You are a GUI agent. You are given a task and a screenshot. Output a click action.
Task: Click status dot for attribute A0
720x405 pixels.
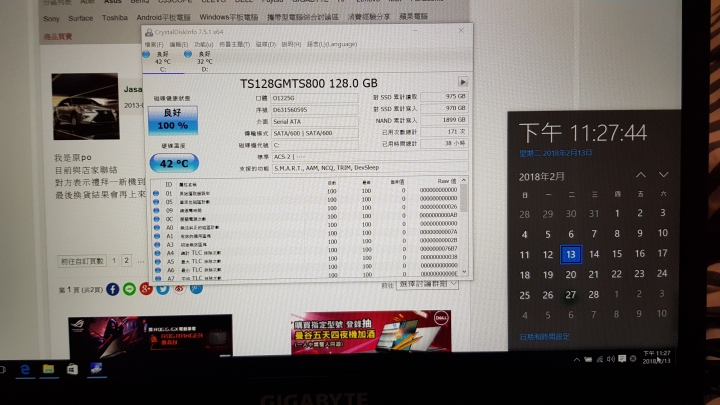[157, 227]
